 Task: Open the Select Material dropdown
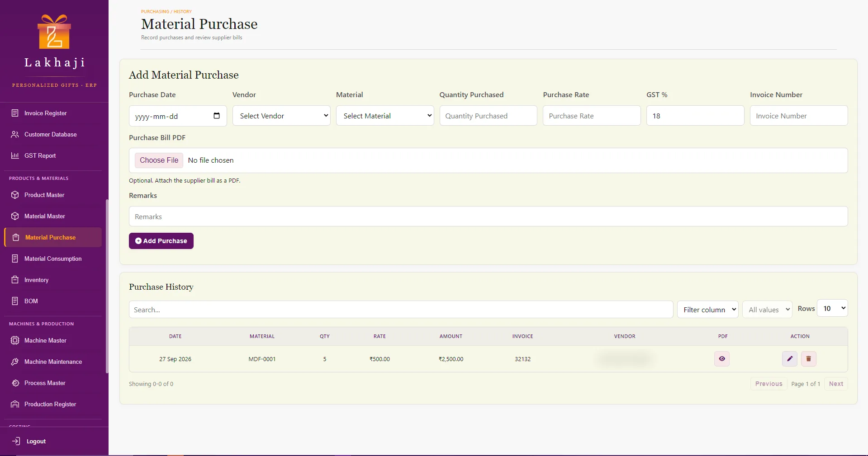click(x=385, y=116)
